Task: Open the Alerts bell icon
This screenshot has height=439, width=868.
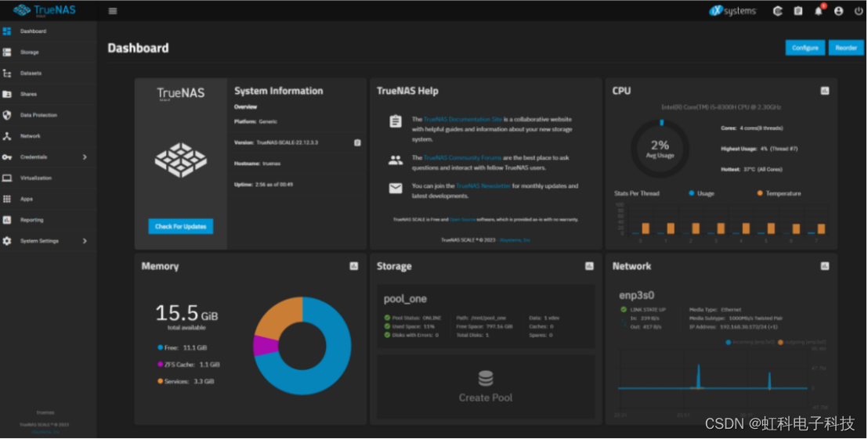Action: click(x=818, y=11)
